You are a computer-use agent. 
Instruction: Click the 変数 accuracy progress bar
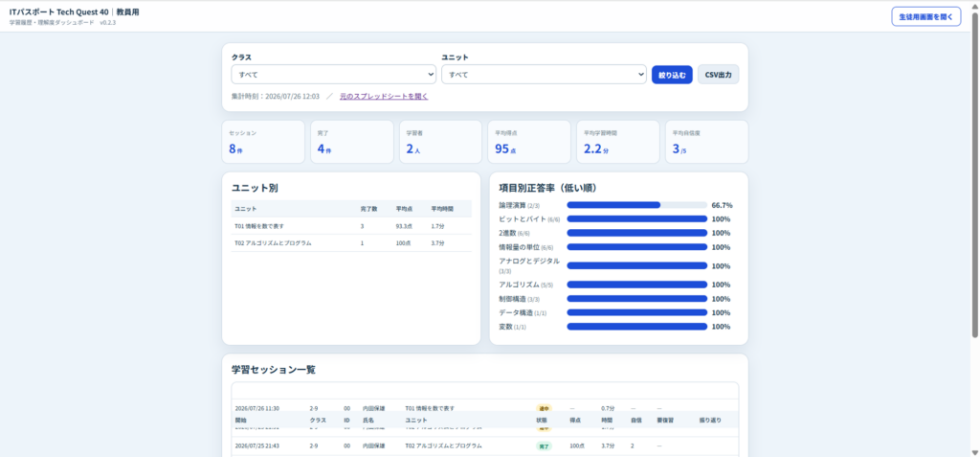[636, 326]
